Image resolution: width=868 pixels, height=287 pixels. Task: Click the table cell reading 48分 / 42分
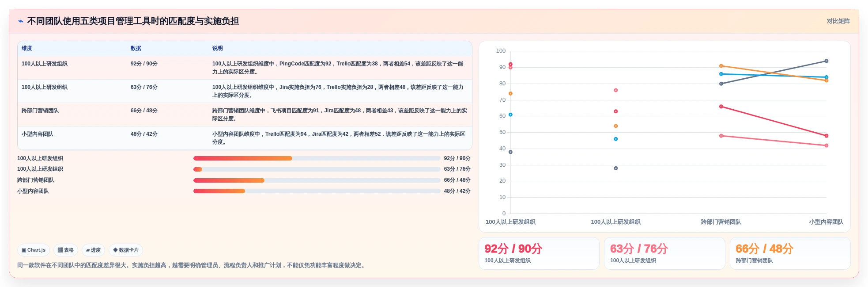click(x=144, y=134)
